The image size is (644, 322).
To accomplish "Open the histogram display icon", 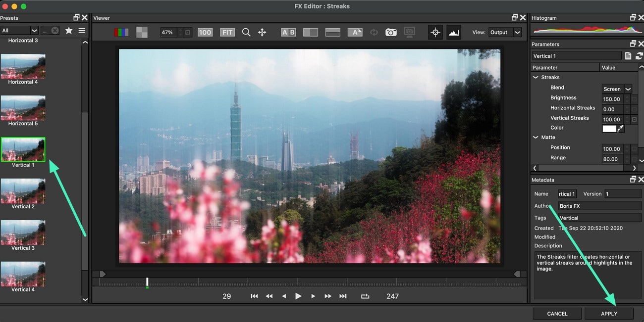I will (x=454, y=32).
